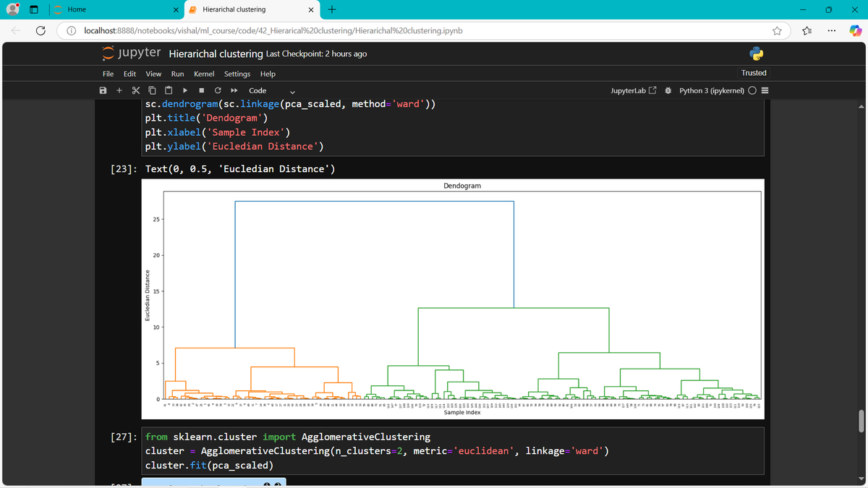Restart the kernel with the circular arrow icon

coord(218,90)
